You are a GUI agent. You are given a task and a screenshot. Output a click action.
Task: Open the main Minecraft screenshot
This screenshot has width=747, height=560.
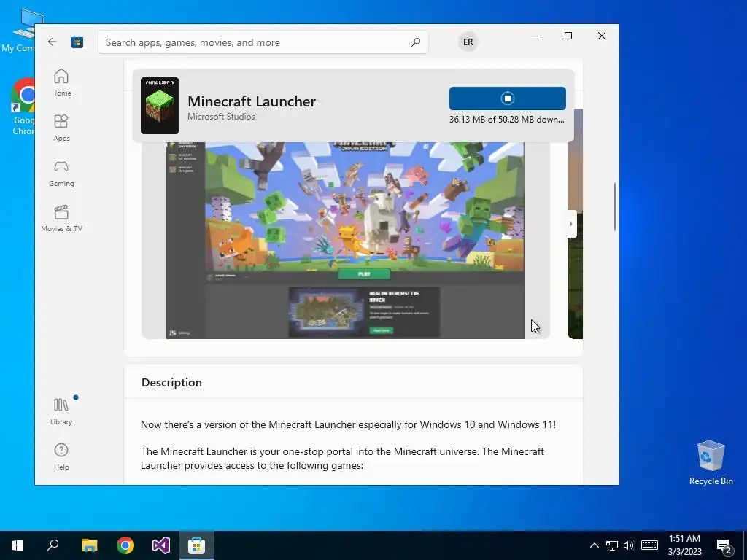pos(345,241)
